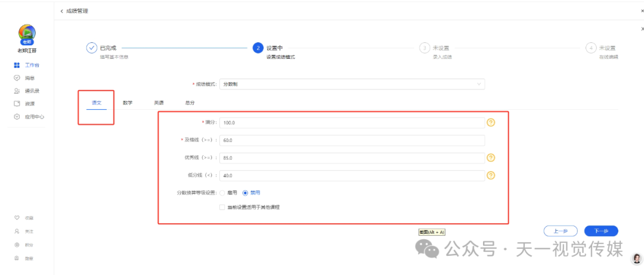Click the step 2 blue circle
The image size is (644, 275).
click(x=258, y=48)
